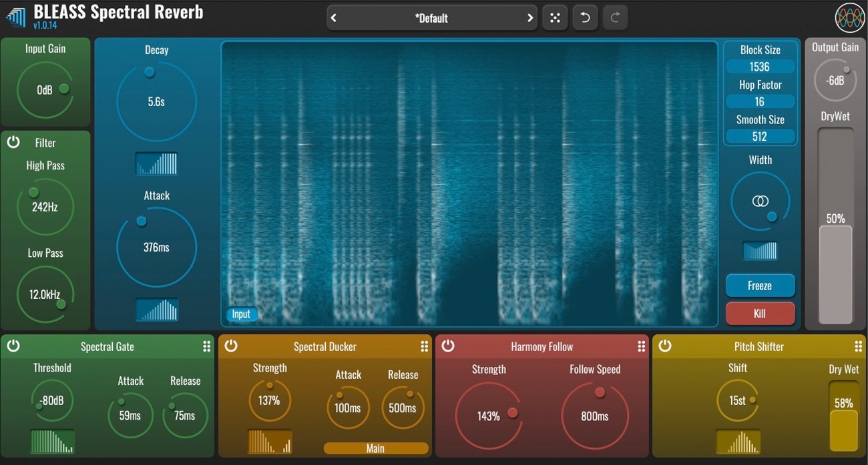Image resolution: width=868 pixels, height=465 pixels.
Task: Click the Spectral Gate Threshold -80dB knob
Action: (x=52, y=402)
